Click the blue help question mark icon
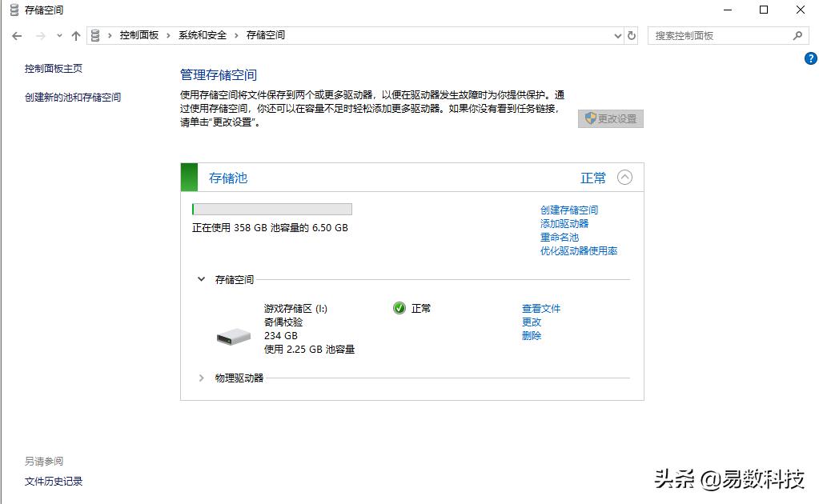This screenshot has height=504, width=819. coord(811,58)
